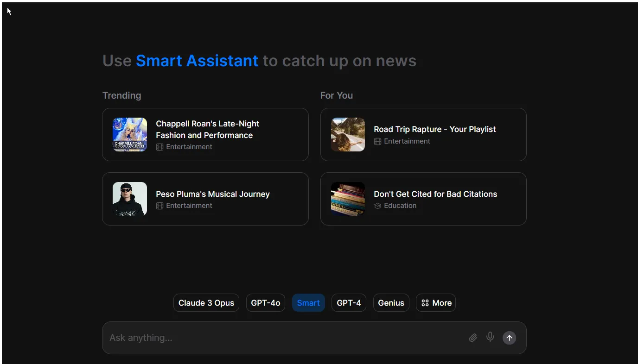Select the Smart model option
The width and height of the screenshot is (638, 364).
click(x=308, y=303)
